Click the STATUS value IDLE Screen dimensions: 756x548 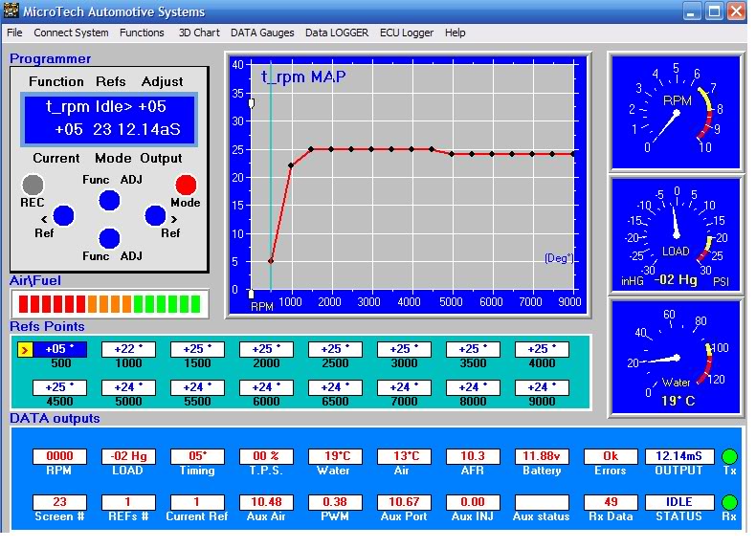click(x=679, y=502)
